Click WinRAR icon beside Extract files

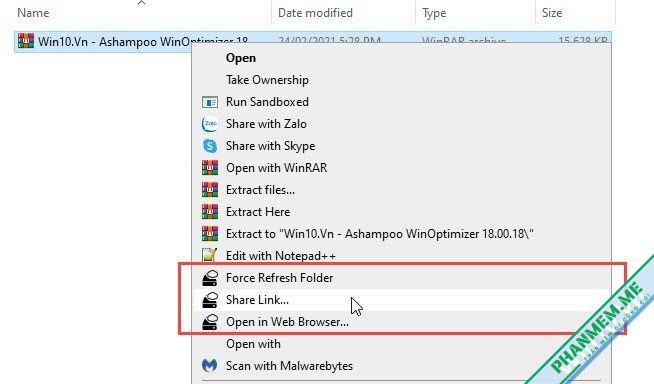click(210, 190)
